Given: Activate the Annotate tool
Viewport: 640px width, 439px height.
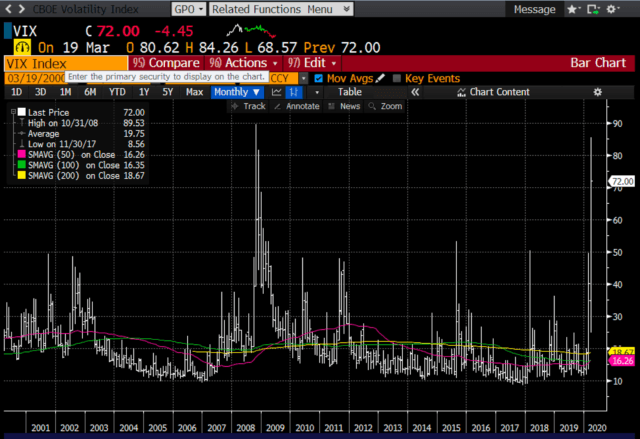Looking at the screenshot, I should (297, 106).
